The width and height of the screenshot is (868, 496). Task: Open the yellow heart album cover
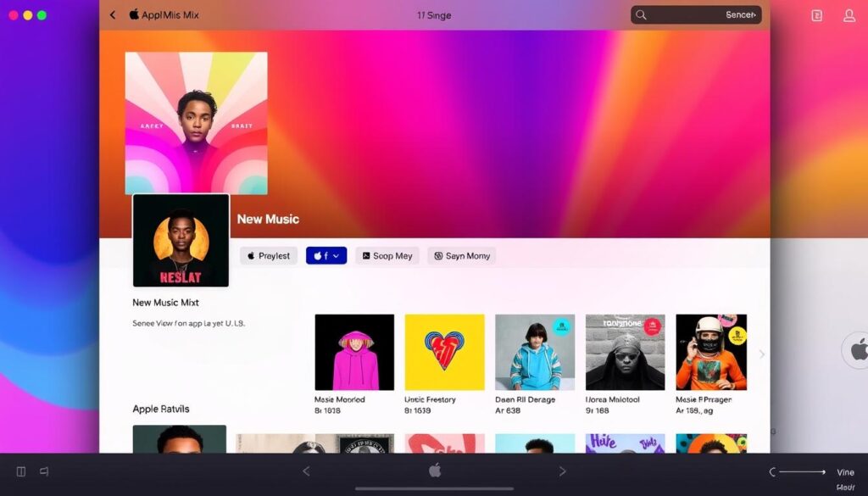444,352
